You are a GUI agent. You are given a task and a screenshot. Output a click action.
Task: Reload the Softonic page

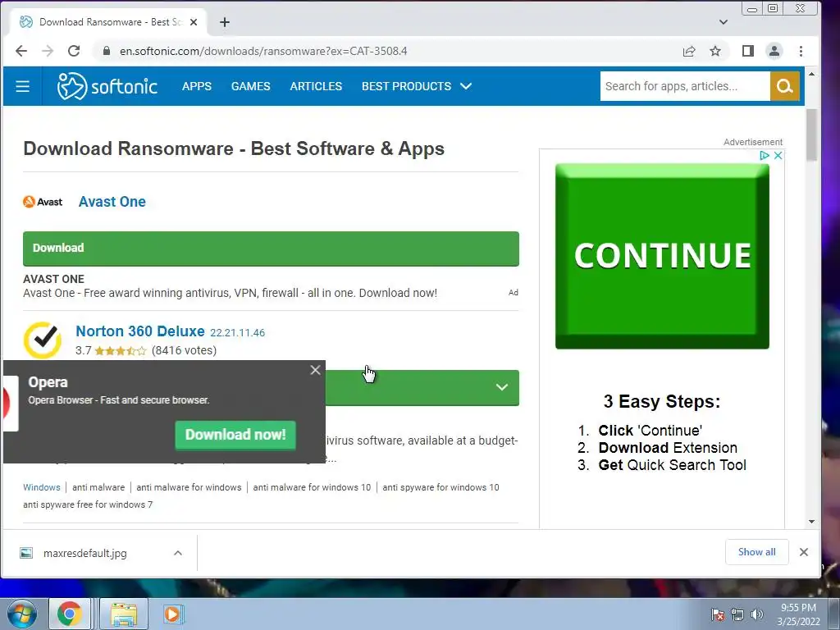coord(74,51)
